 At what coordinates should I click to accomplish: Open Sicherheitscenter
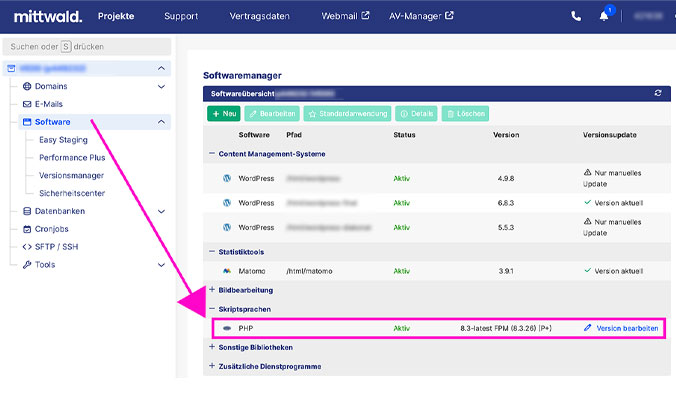[x=72, y=193]
